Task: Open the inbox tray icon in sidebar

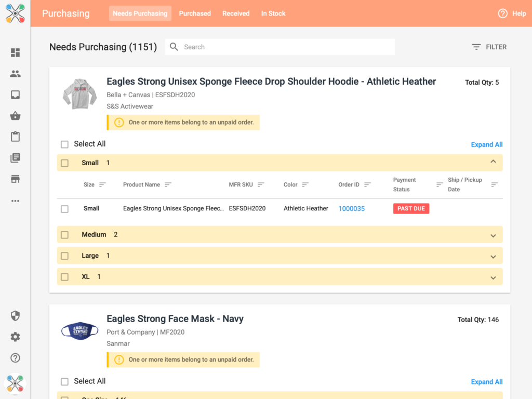Action: 15,95
